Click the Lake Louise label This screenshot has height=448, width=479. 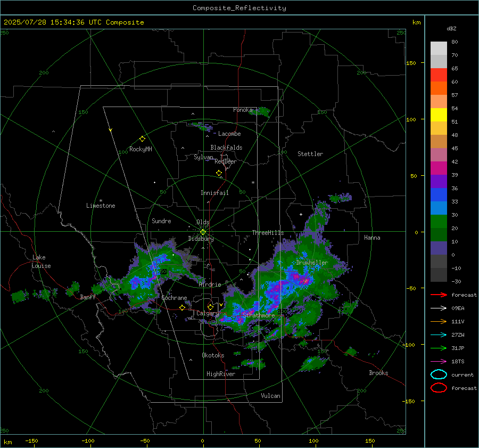[41, 262]
